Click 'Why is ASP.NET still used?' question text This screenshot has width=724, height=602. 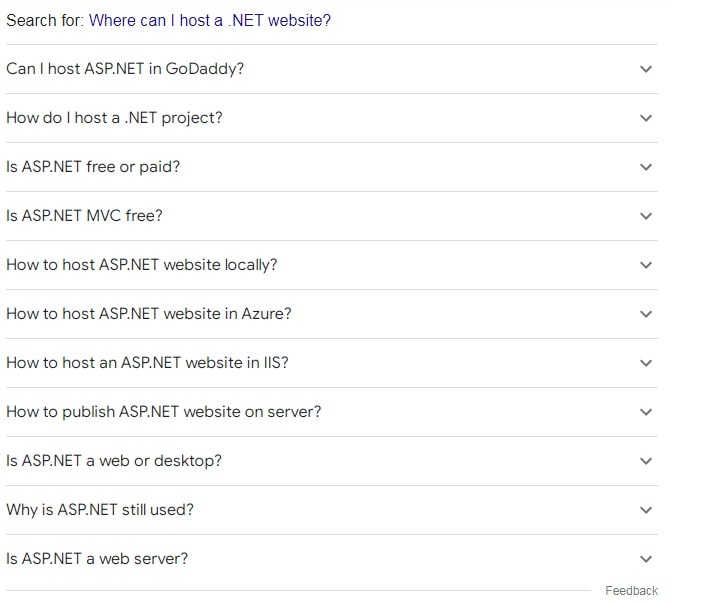pyautogui.click(x=100, y=510)
